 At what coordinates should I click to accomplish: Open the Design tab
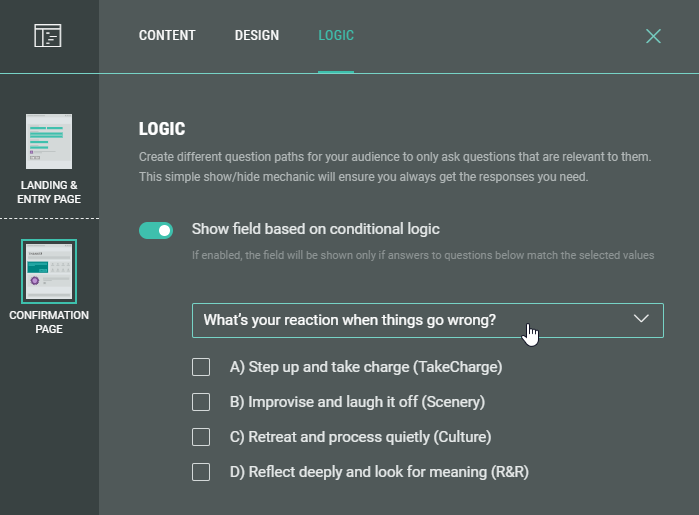pyautogui.click(x=257, y=36)
